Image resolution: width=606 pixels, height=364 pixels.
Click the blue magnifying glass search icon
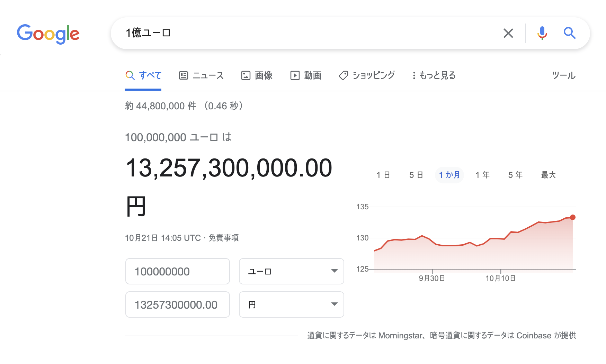[569, 33]
